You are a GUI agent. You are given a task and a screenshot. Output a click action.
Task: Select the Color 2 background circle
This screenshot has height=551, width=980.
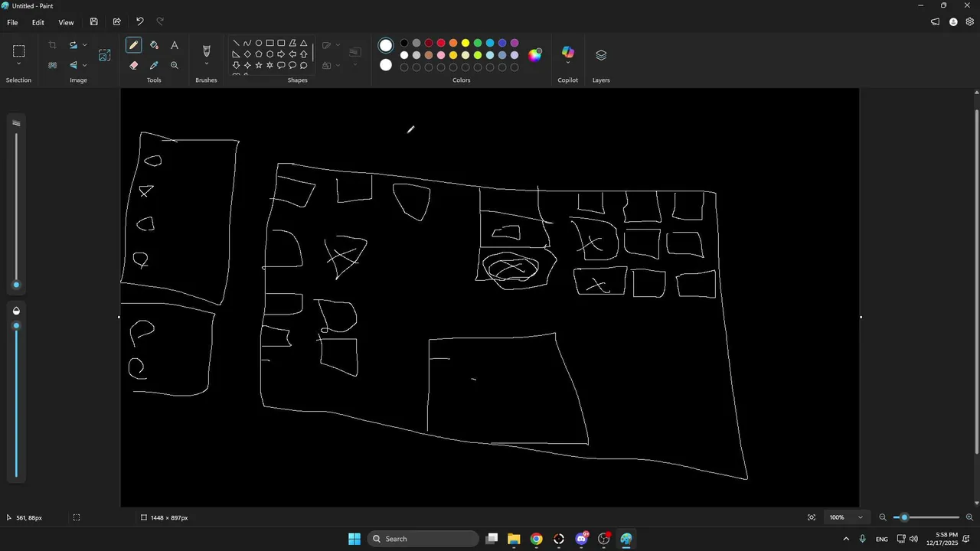386,65
